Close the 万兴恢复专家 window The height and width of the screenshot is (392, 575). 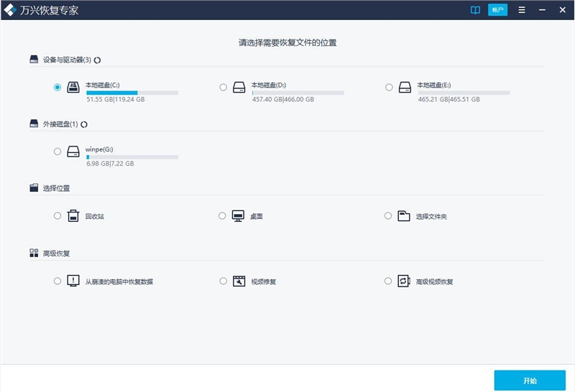(563, 10)
